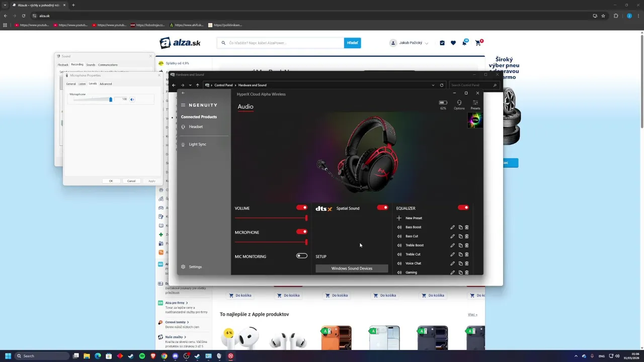Open Advanced tab in Microphone Properties
644x362 pixels.
(x=106, y=84)
